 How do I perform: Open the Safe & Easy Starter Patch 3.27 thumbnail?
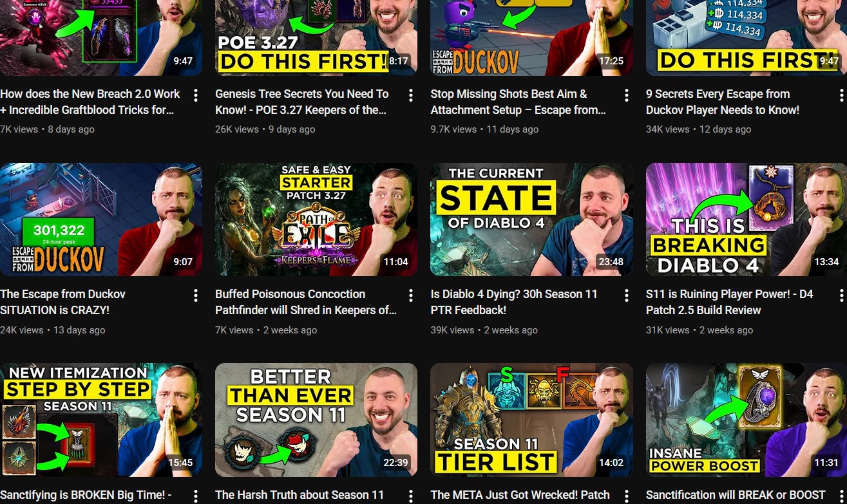[x=316, y=219]
